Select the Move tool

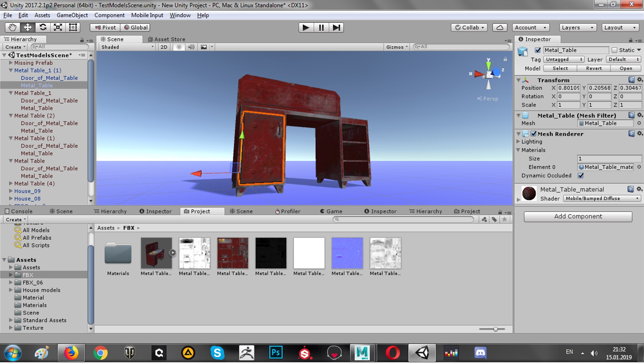(28, 27)
